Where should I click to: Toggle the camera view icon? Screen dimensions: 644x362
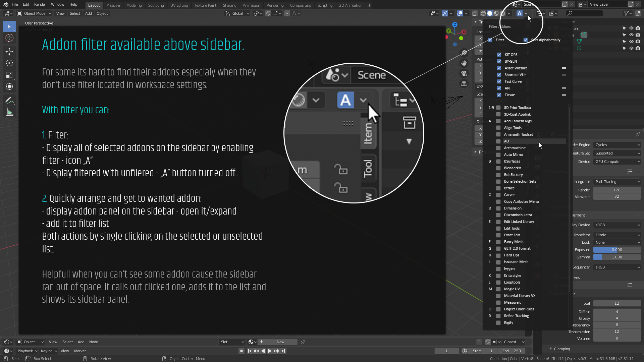coord(464,73)
